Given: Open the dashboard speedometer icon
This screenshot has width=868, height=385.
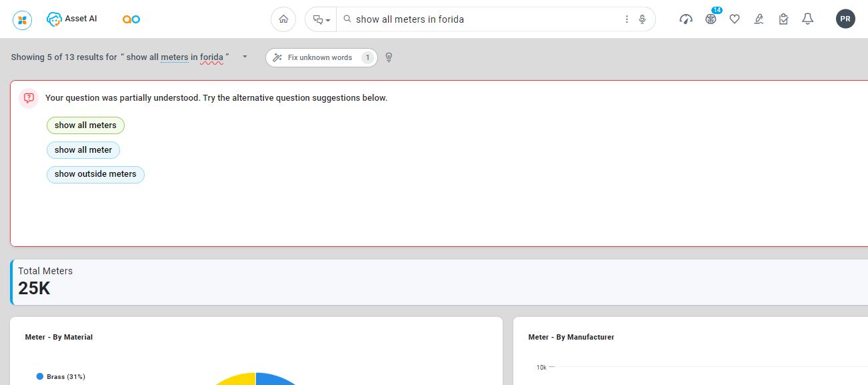Looking at the screenshot, I should (x=686, y=19).
